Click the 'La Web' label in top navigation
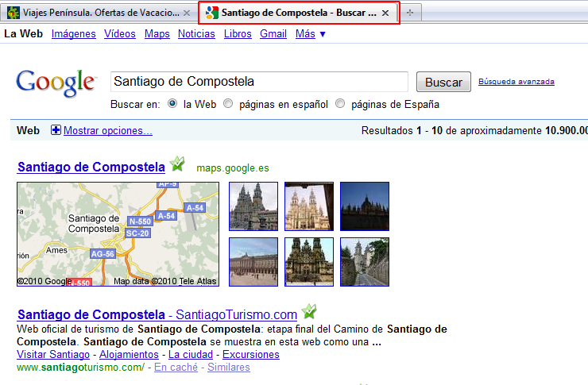The image size is (588, 385). [x=23, y=33]
